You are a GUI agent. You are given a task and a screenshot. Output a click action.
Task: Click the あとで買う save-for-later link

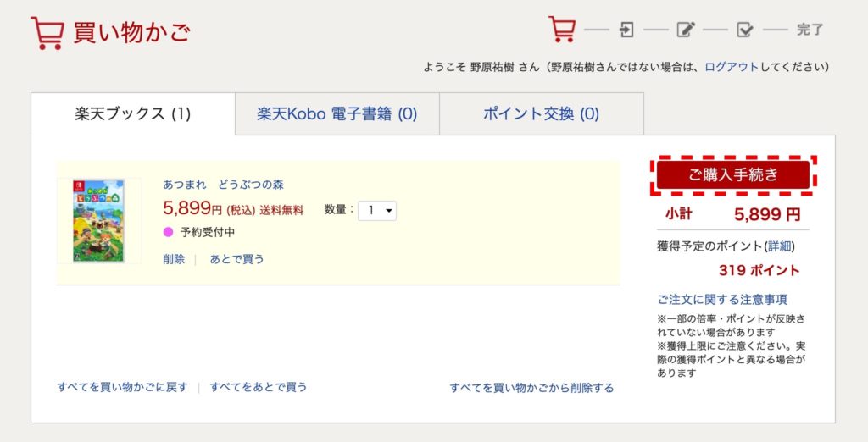pyautogui.click(x=236, y=259)
